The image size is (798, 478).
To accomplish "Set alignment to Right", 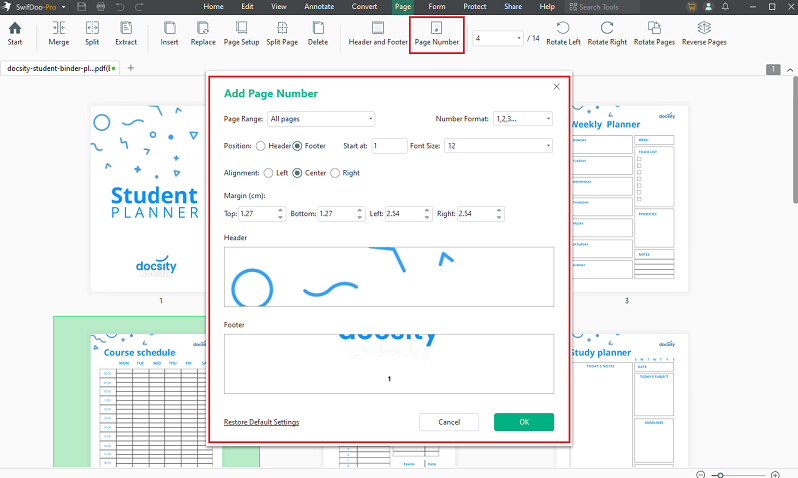I will [x=335, y=173].
